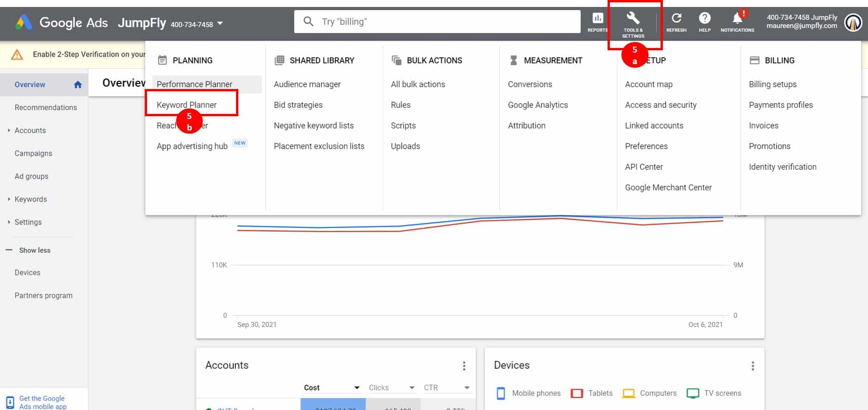Click the Shared Library section icon
Image resolution: width=868 pixels, height=410 pixels.
point(279,60)
